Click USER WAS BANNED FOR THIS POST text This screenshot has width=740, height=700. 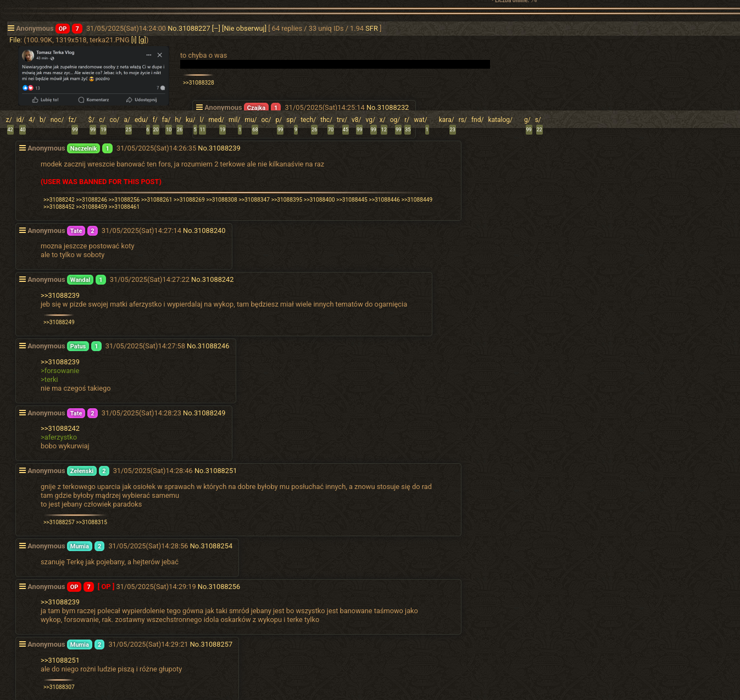point(101,182)
